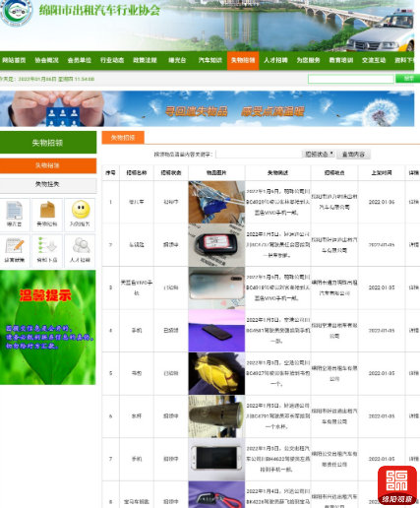Open the 会员单位 nav item
This screenshot has width=420, height=508.
click(x=80, y=60)
